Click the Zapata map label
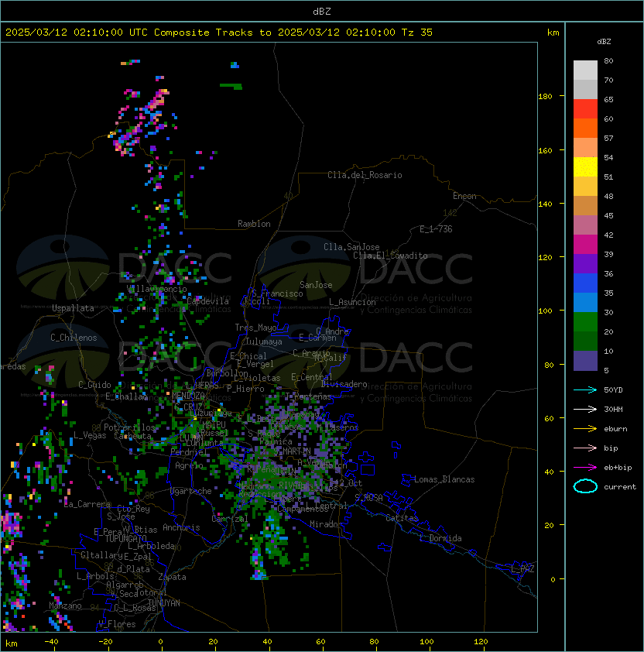644x652 pixels. 172,577
